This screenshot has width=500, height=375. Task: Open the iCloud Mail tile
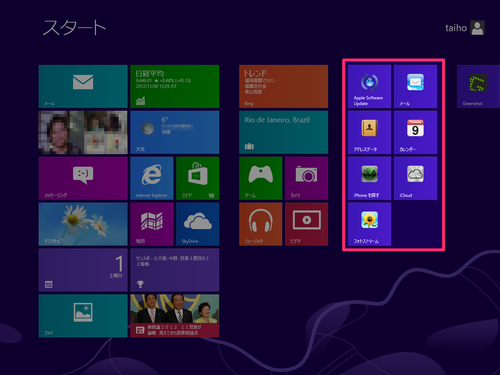pyautogui.click(x=415, y=86)
